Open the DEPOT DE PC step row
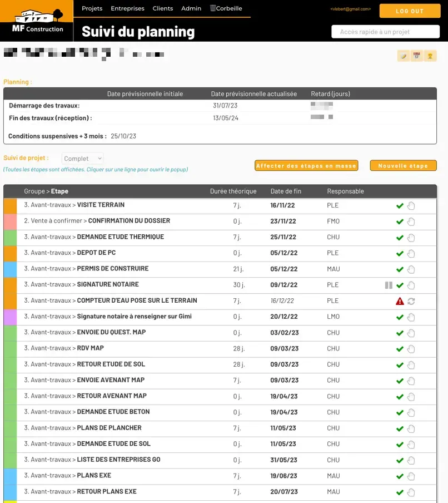 click(220, 253)
